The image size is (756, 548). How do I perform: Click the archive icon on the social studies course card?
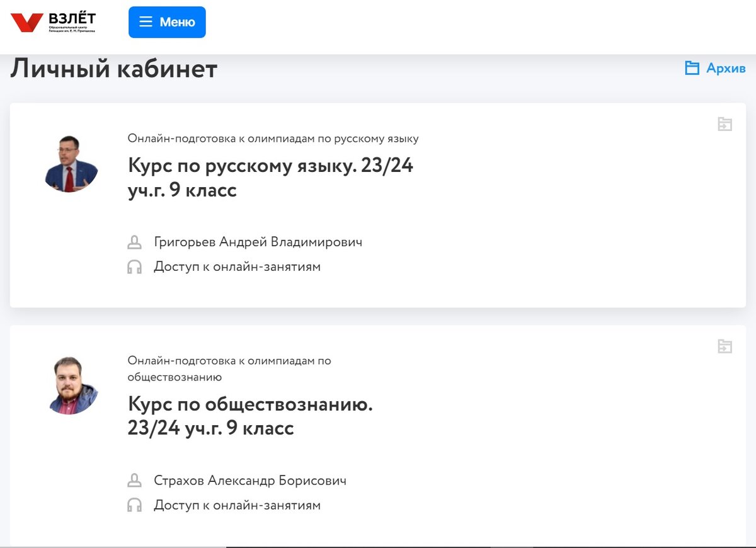[726, 346]
